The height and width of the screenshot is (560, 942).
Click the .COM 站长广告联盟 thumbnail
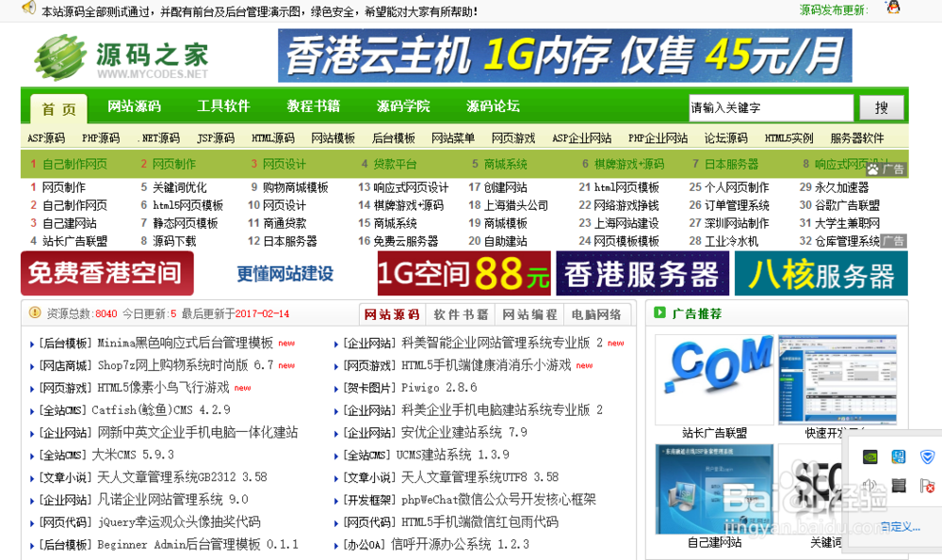pos(714,380)
